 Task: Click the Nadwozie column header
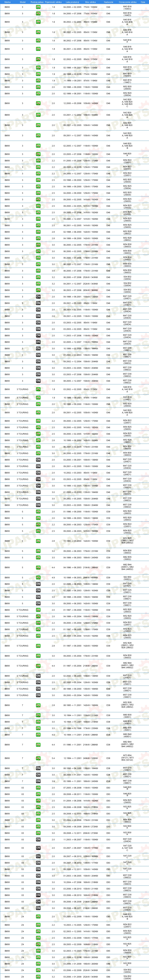pos(108,2)
